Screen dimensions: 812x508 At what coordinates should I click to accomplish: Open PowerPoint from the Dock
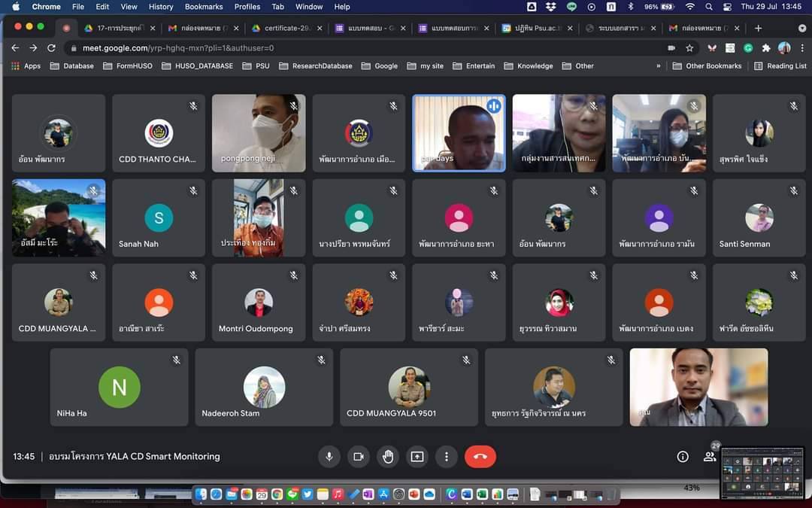[414, 494]
